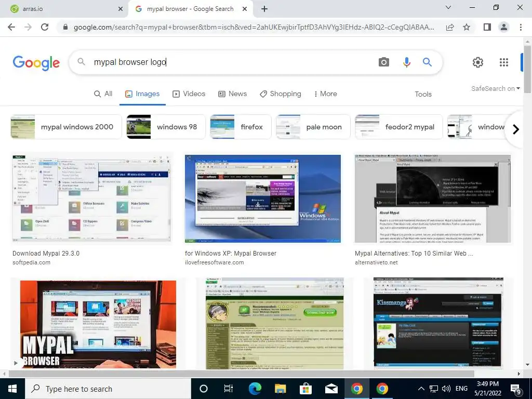
Task: Show more suggestion chips with right chevron
Action: click(516, 129)
